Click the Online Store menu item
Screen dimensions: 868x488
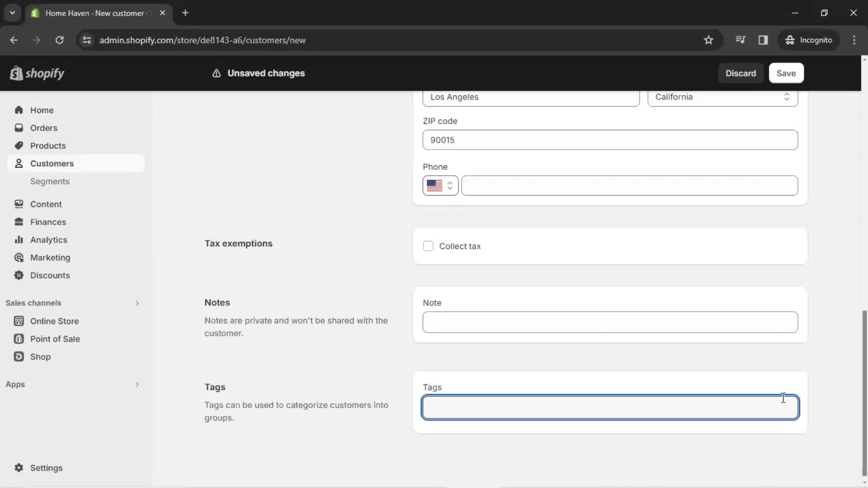54,320
